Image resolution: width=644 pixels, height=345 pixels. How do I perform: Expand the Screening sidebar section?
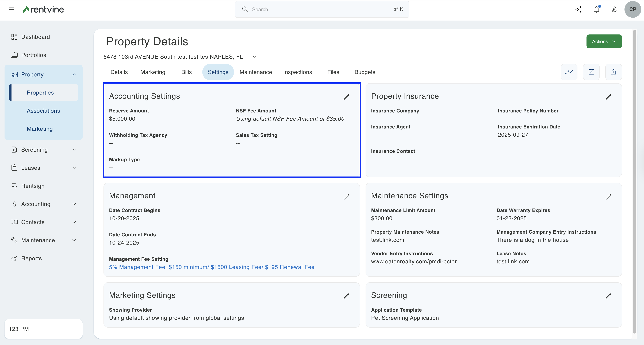74,150
